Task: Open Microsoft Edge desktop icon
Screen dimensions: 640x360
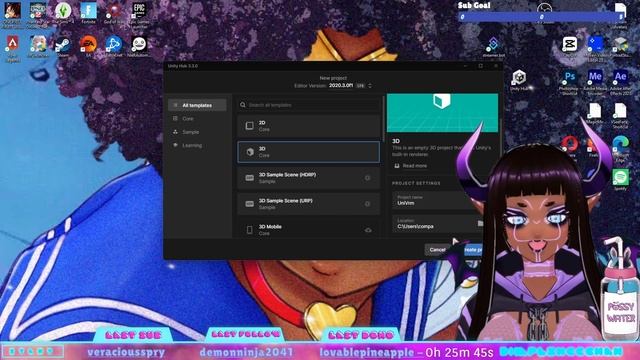Action: (x=620, y=148)
